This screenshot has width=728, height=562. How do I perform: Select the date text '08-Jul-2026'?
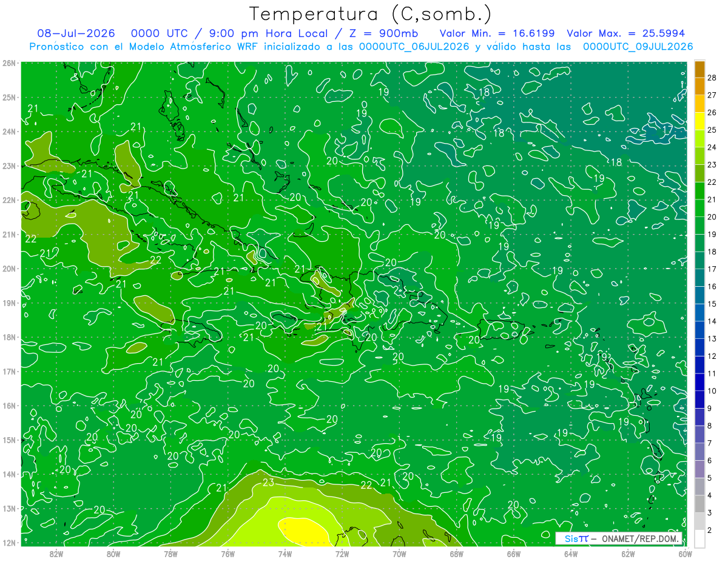click(76, 33)
